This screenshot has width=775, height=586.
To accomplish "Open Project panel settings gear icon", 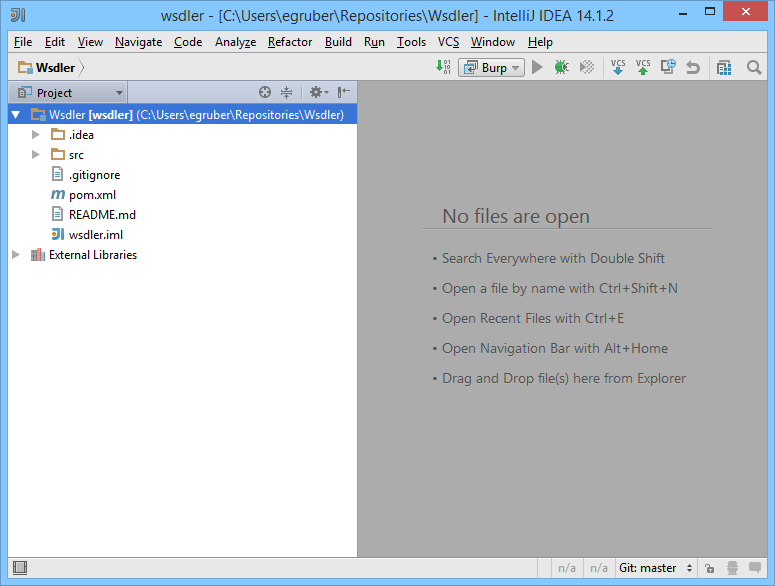I will [319, 92].
